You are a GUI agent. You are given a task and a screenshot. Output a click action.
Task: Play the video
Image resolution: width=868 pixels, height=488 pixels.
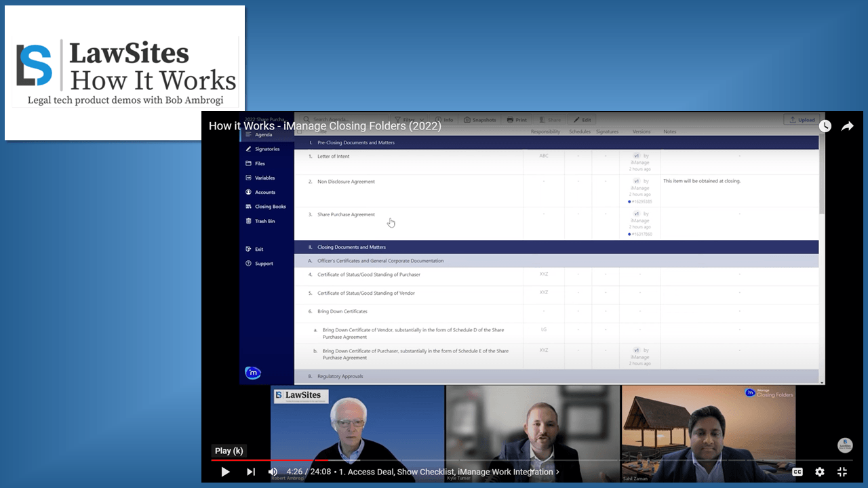coord(225,472)
